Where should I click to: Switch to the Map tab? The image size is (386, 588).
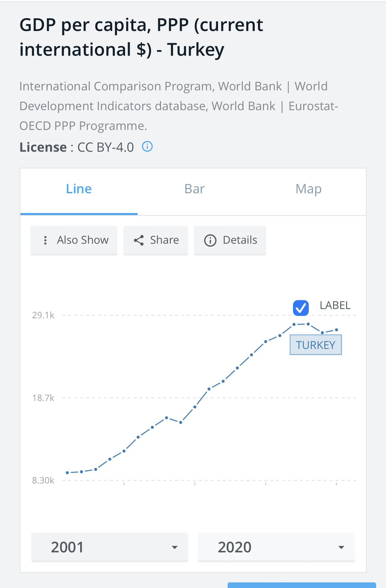coord(308,189)
